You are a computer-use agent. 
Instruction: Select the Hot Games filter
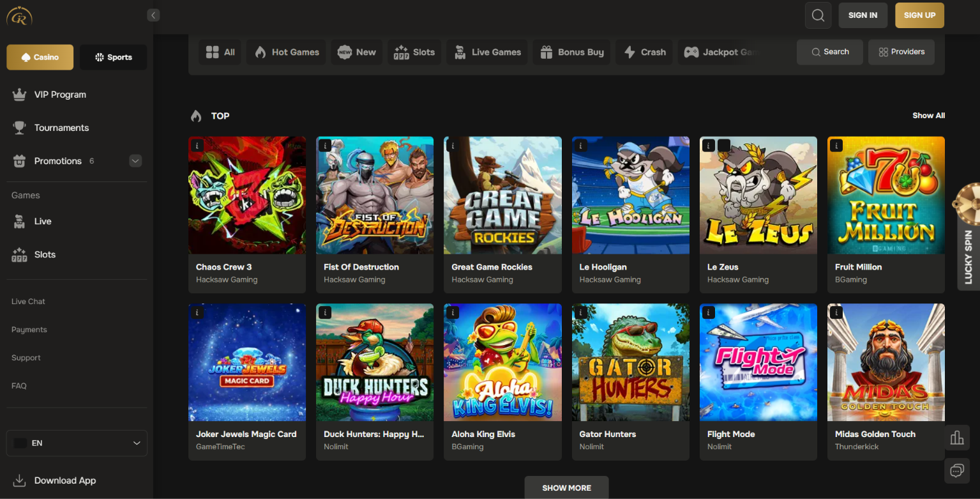click(x=287, y=52)
